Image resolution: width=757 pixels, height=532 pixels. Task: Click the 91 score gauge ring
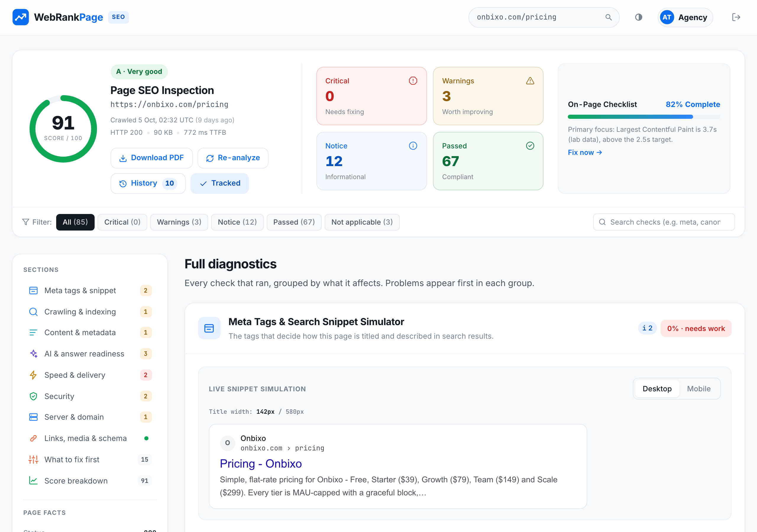tap(63, 129)
